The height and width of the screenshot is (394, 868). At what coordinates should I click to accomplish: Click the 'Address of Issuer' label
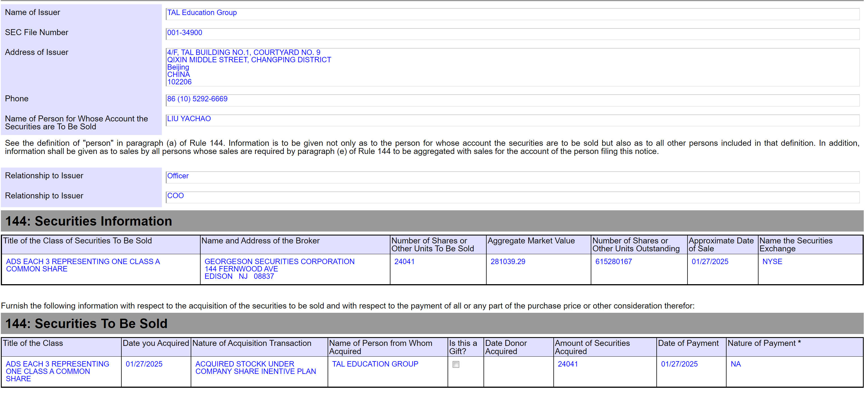(x=36, y=52)
